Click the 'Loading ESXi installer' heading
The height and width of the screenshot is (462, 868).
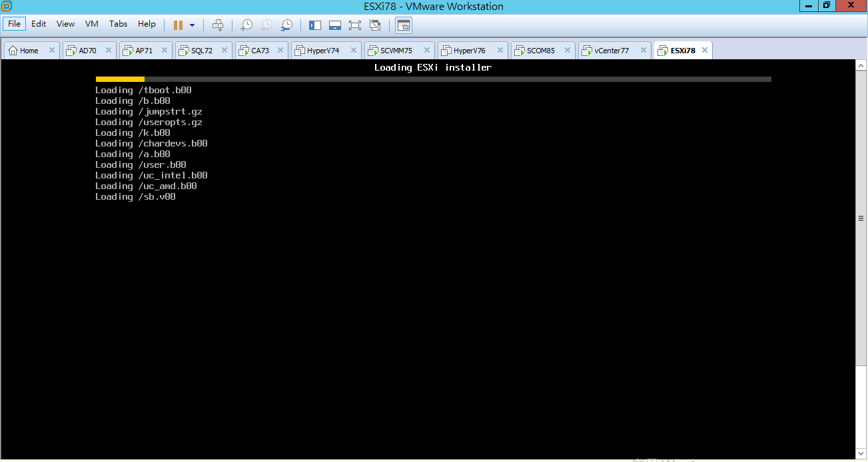(x=433, y=67)
